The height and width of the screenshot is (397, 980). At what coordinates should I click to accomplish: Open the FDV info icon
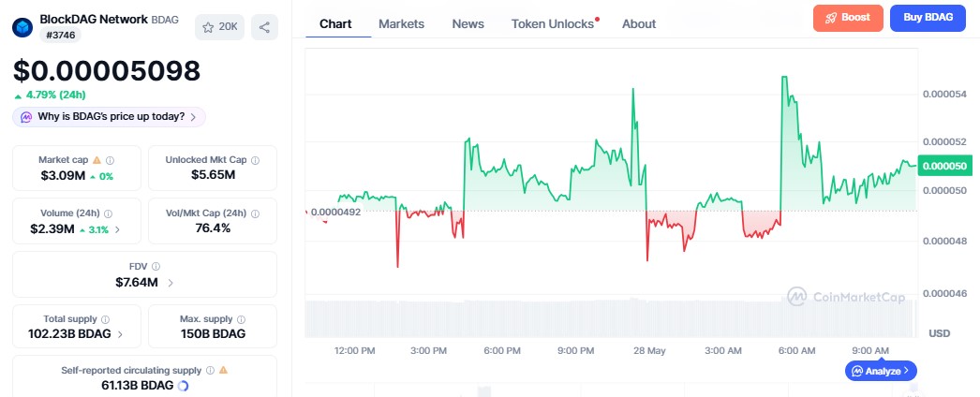[x=156, y=267]
